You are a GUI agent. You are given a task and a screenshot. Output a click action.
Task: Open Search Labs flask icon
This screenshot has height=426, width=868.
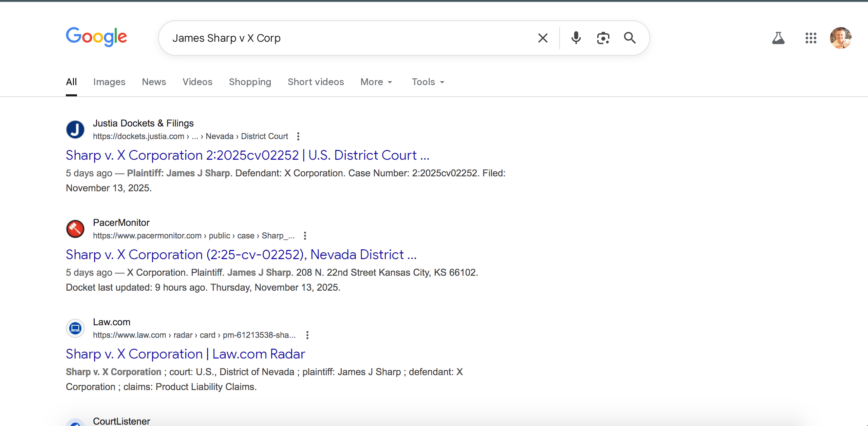(x=778, y=38)
